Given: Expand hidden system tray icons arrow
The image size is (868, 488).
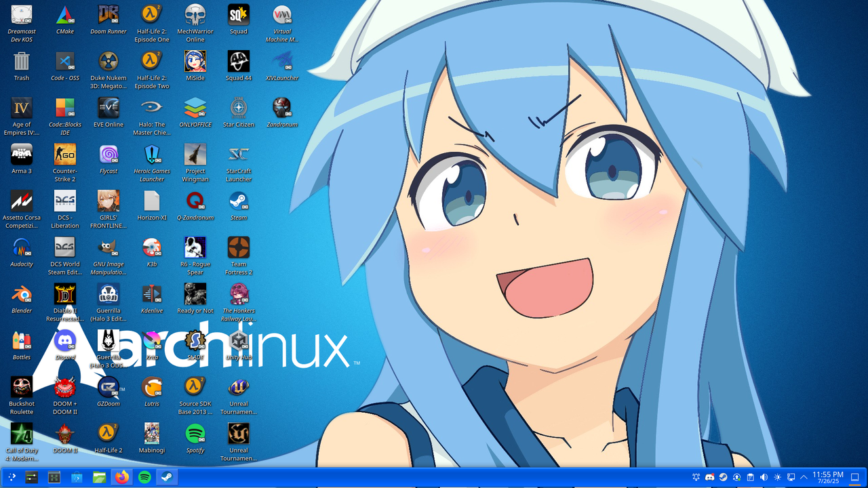Looking at the screenshot, I should coord(804,477).
